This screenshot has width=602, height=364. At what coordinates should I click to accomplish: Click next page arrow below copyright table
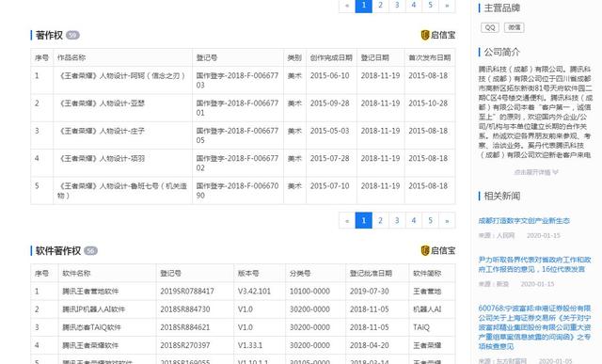click(447, 220)
